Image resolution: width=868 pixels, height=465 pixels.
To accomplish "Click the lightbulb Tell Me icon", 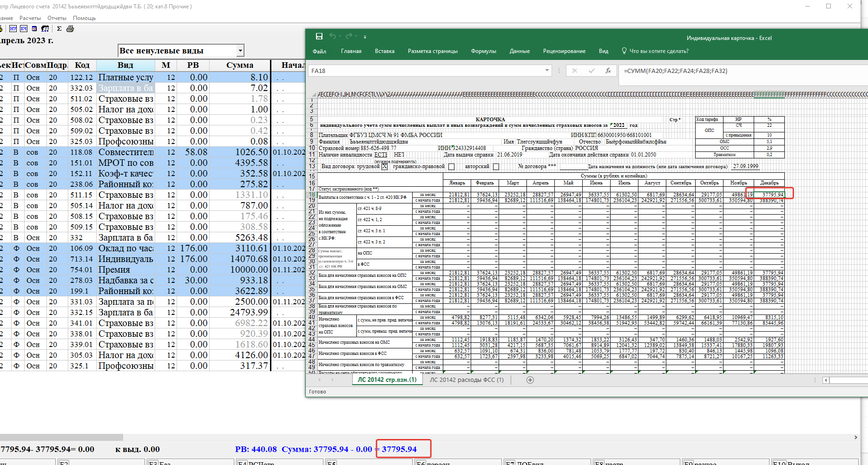I will pyautogui.click(x=624, y=51).
